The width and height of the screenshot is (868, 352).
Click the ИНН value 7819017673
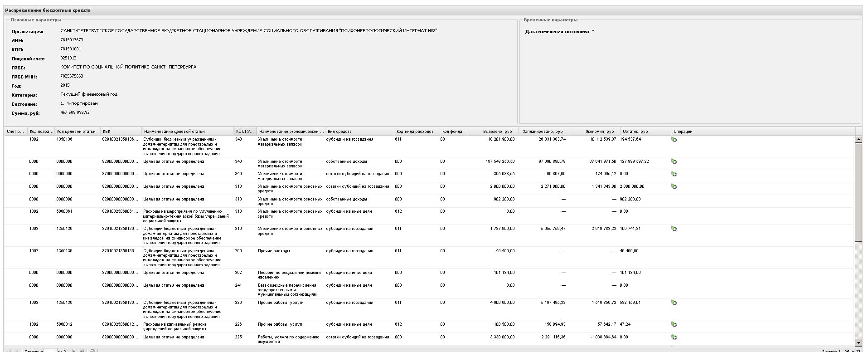coord(72,40)
